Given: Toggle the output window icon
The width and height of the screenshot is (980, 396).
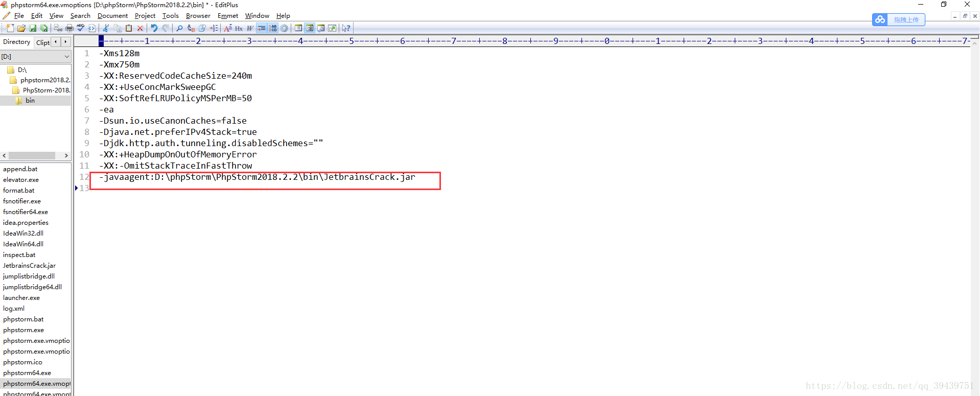Looking at the screenshot, I should (x=321, y=28).
